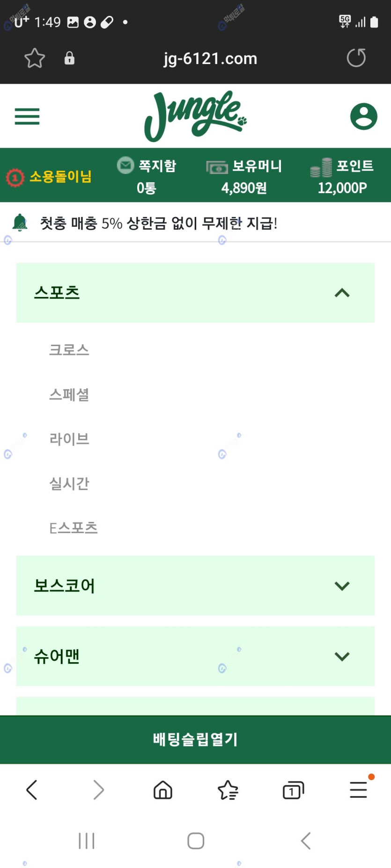
Task: Tap the jg-6121.com address bar
Action: (x=210, y=58)
